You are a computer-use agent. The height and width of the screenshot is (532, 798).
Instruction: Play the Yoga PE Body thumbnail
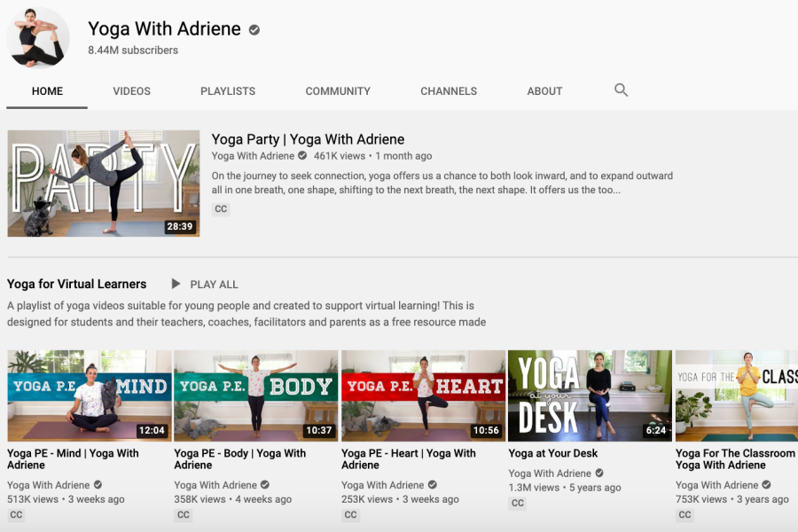(x=256, y=395)
